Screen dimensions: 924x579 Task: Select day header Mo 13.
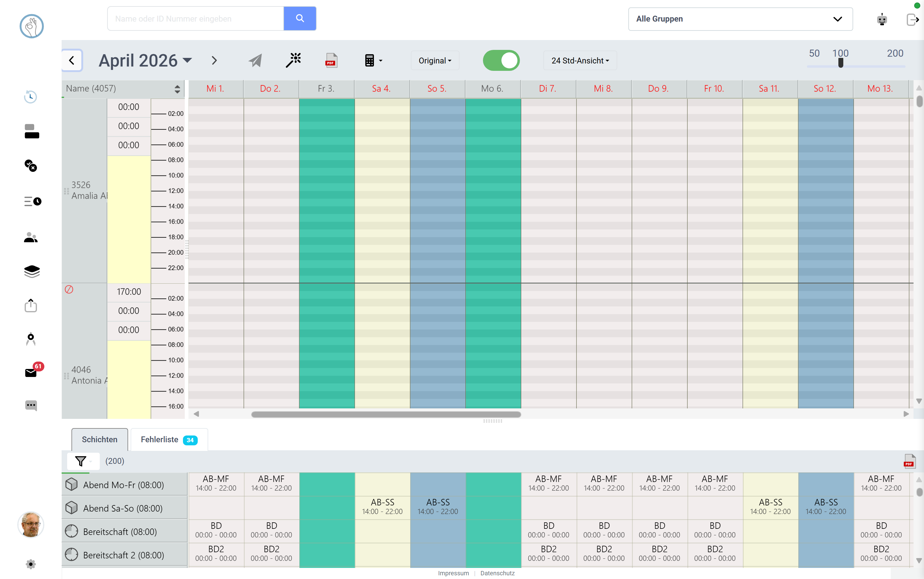pos(880,88)
